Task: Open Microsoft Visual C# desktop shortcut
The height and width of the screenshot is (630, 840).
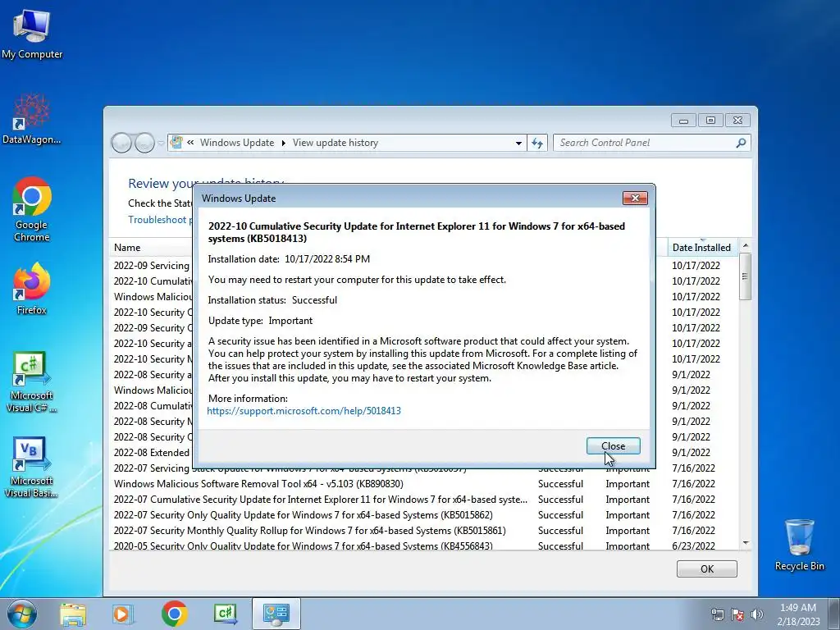Action: (x=32, y=381)
